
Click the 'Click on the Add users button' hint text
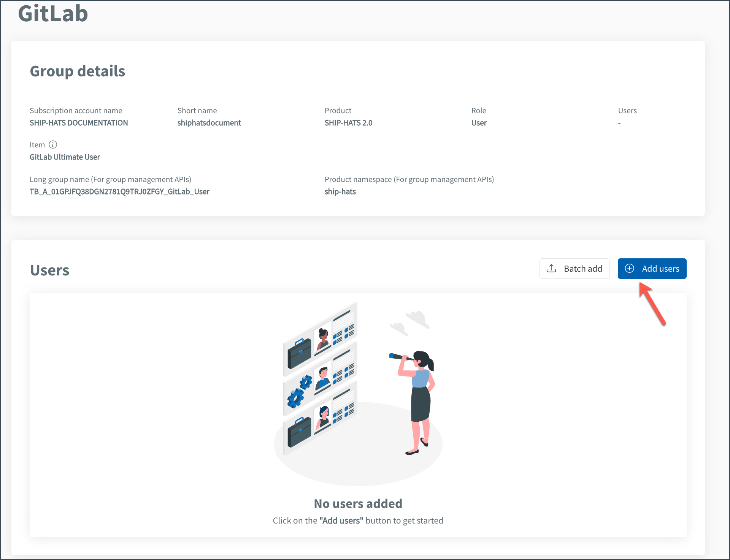tap(358, 520)
